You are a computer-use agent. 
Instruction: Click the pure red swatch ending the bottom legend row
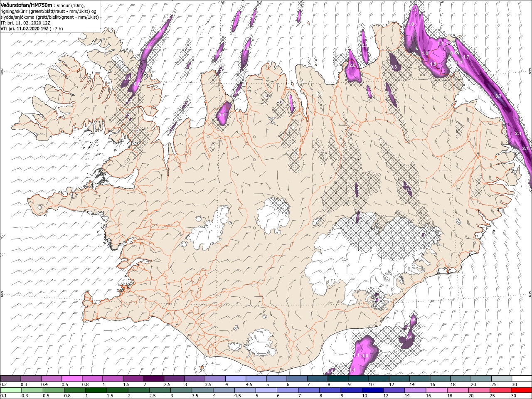tap(521, 390)
